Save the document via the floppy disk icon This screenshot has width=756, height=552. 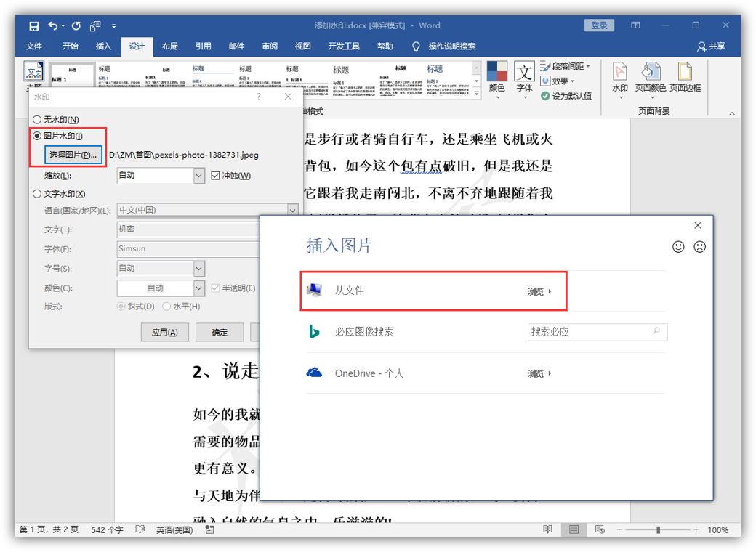[x=33, y=26]
